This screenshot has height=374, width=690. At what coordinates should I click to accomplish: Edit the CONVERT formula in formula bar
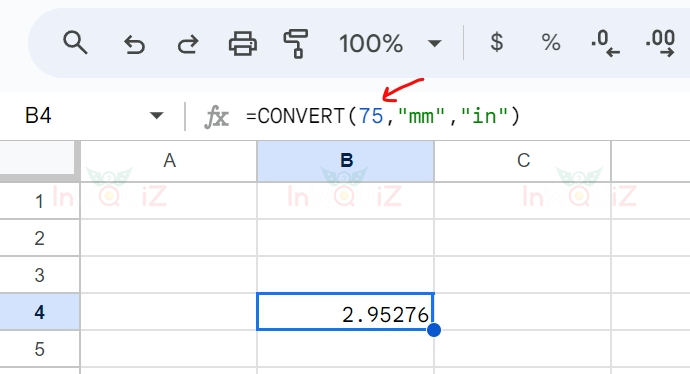(383, 116)
